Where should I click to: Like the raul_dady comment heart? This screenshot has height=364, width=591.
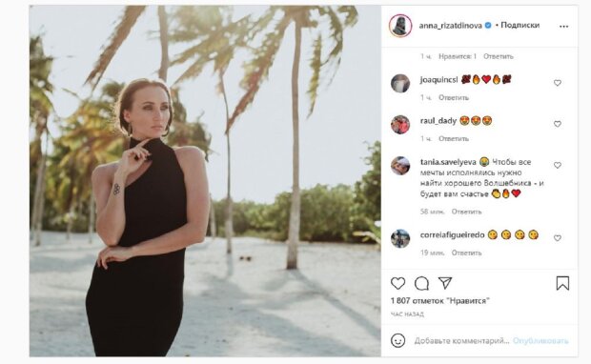tap(557, 124)
